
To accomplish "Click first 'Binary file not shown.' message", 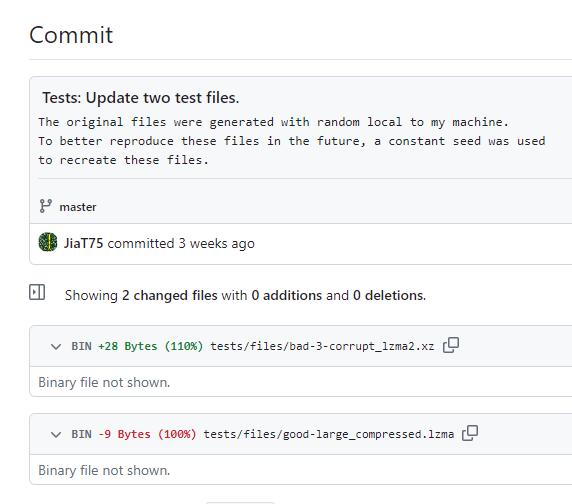I will [x=104, y=382].
